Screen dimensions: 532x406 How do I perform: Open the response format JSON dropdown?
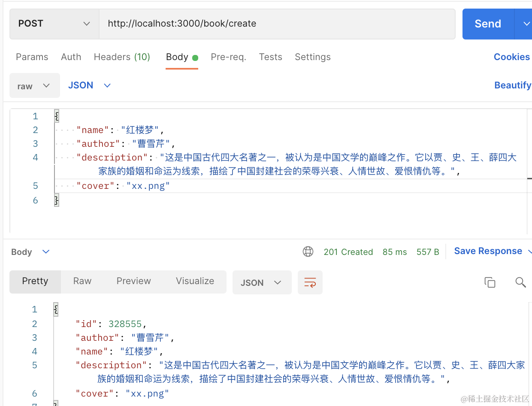pyautogui.click(x=262, y=282)
